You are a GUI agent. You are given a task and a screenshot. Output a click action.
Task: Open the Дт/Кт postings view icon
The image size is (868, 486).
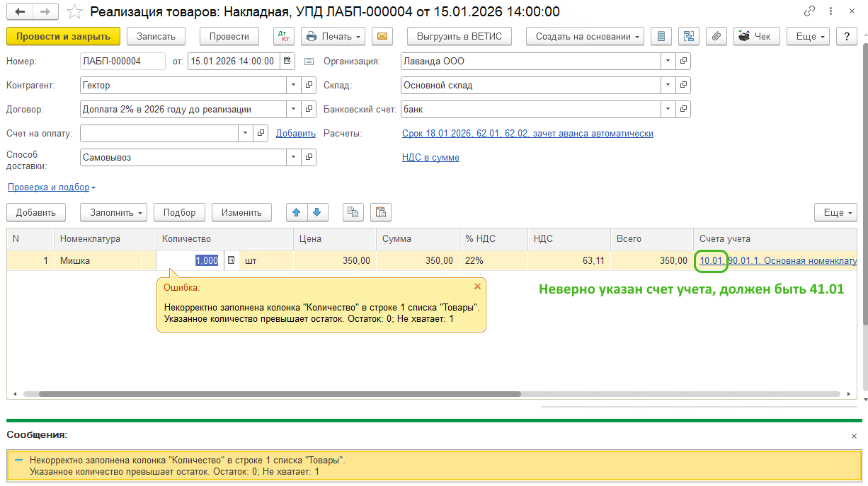coord(284,36)
